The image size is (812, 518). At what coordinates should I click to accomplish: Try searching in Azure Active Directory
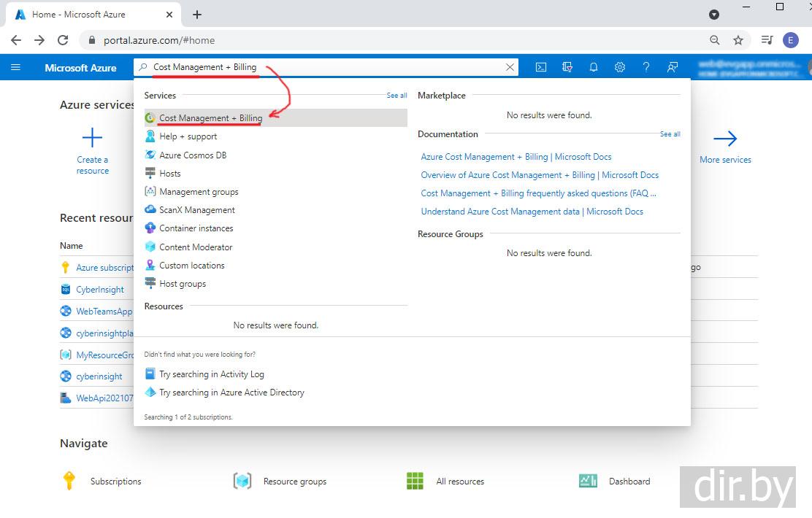coord(231,393)
